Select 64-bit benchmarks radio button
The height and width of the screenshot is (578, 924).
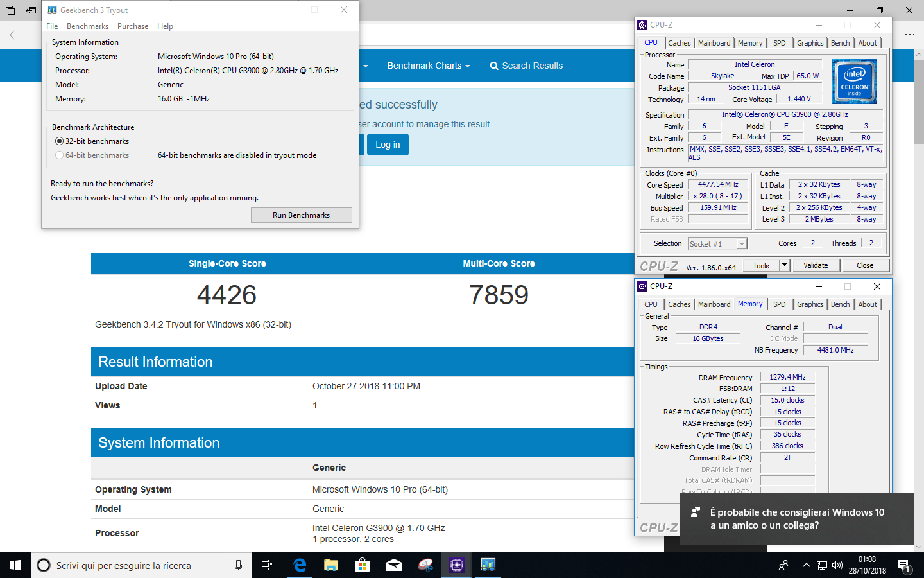coord(60,155)
